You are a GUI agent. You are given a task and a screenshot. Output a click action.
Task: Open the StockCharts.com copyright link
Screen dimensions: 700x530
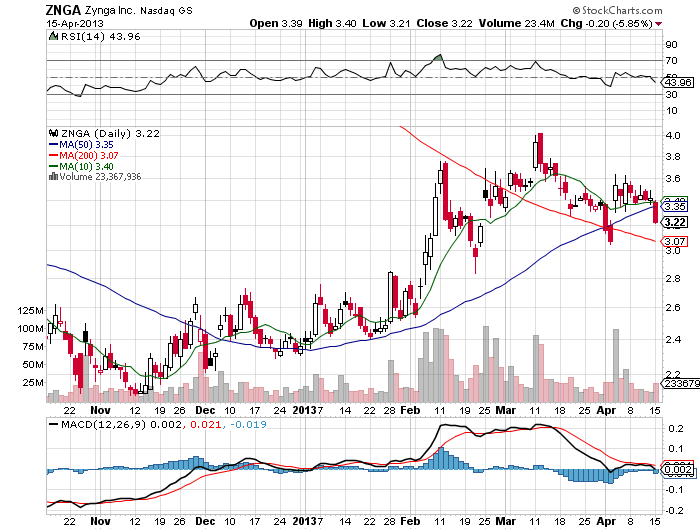pos(618,10)
